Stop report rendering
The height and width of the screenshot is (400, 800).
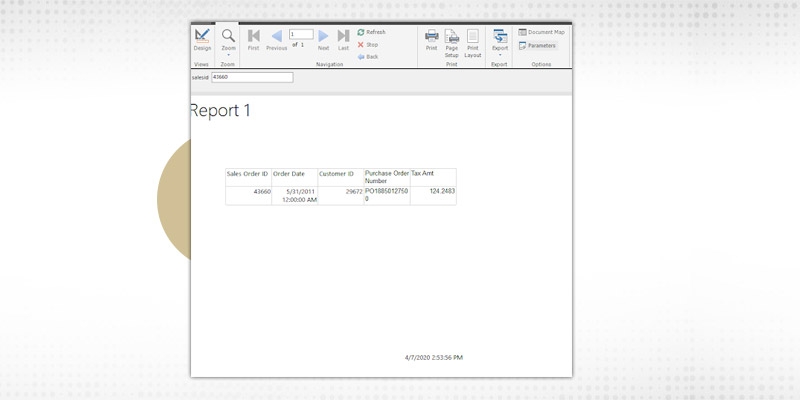click(368, 44)
